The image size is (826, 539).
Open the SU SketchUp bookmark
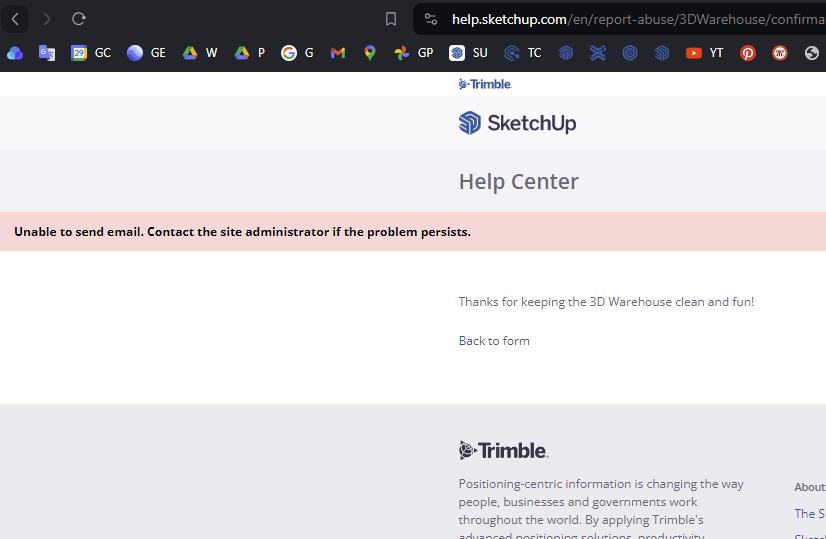(x=468, y=53)
